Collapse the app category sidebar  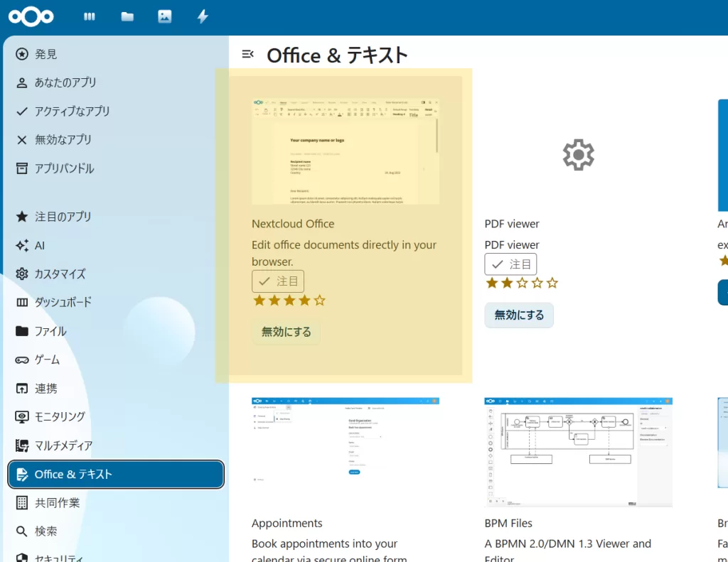(x=247, y=53)
